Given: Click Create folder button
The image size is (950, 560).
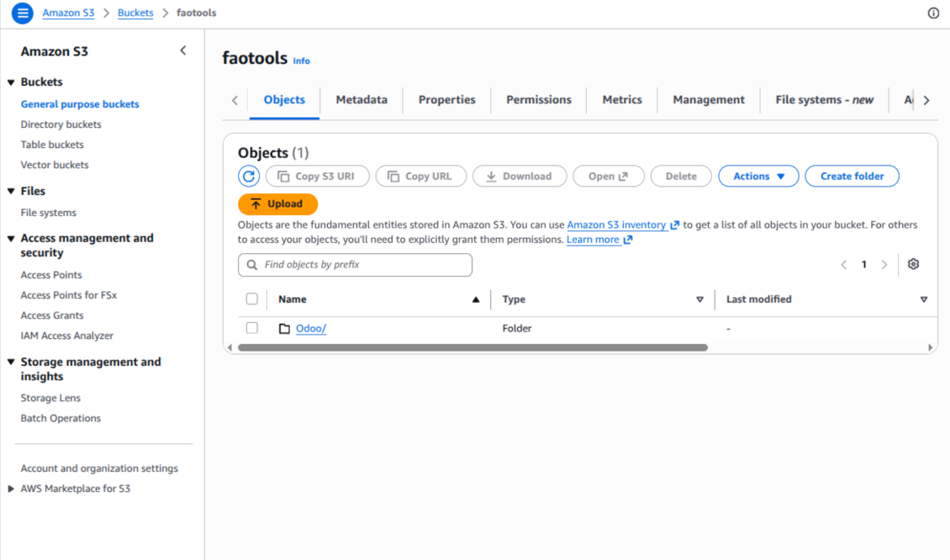Looking at the screenshot, I should [852, 177].
